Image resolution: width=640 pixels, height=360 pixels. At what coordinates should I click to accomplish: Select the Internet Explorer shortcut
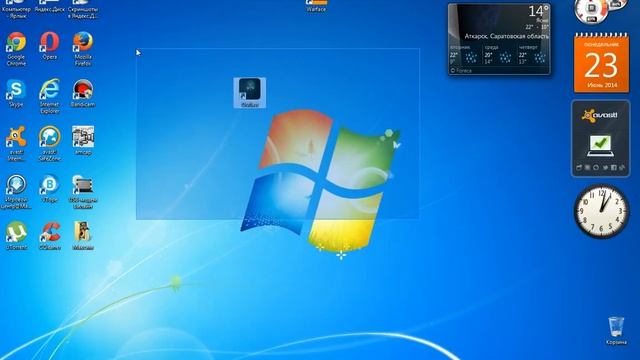tap(49, 97)
